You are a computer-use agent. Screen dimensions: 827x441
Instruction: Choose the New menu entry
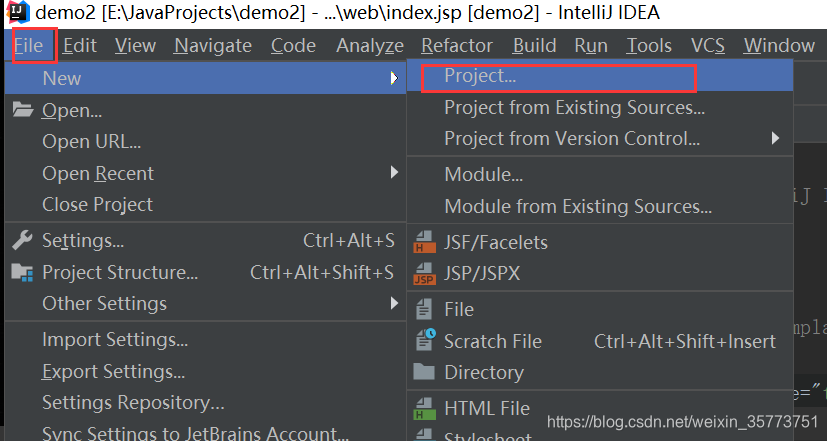(205, 79)
